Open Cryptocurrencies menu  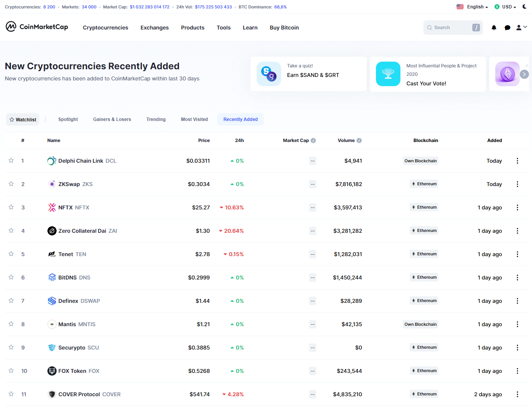(106, 28)
